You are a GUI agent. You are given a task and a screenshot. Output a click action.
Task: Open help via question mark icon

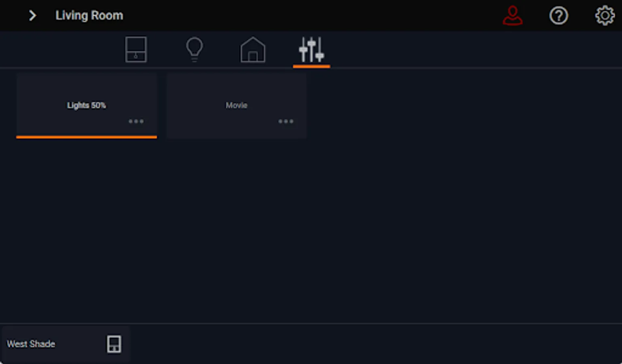[x=558, y=16]
